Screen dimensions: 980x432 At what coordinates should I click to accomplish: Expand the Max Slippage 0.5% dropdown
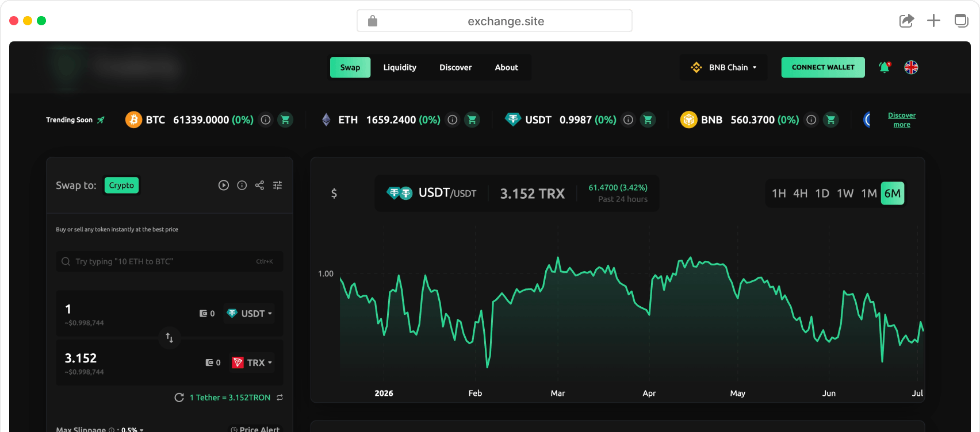132,430
